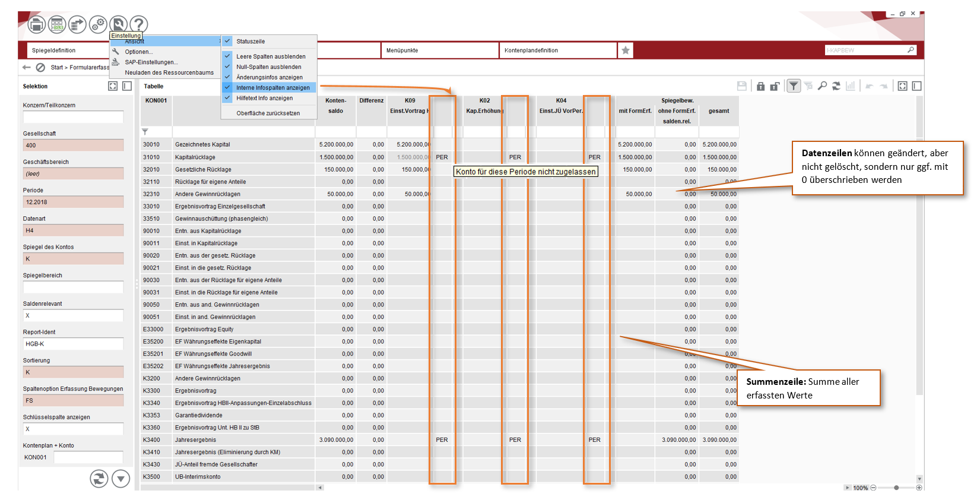Open the Kontenplandefinition tab
The image size is (980, 503).
[558, 50]
